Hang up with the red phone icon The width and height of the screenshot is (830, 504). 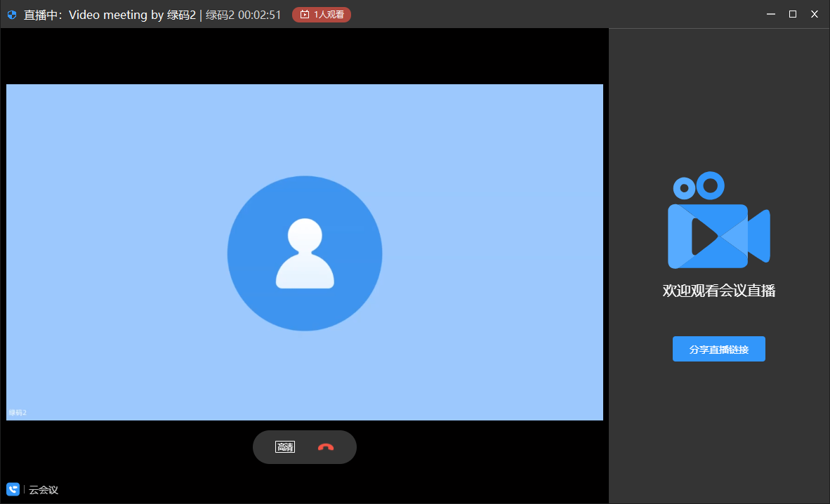pyautogui.click(x=325, y=447)
